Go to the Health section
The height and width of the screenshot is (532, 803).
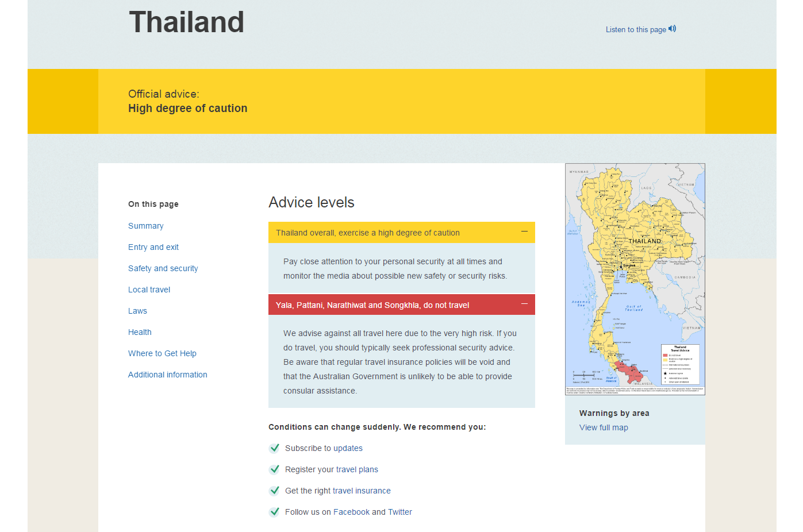coord(140,332)
